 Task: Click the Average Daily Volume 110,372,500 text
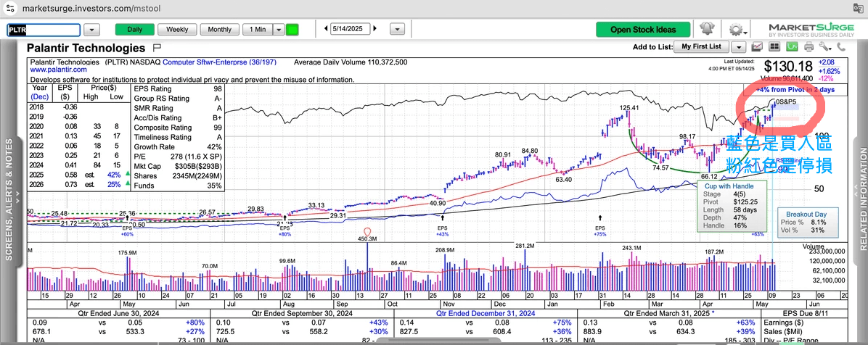point(351,62)
